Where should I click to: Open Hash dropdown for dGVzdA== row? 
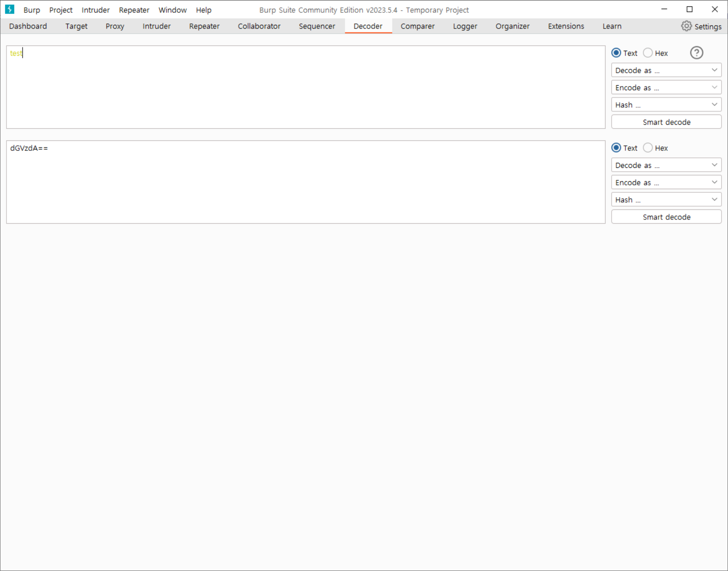pyautogui.click(x=666, y=200)
